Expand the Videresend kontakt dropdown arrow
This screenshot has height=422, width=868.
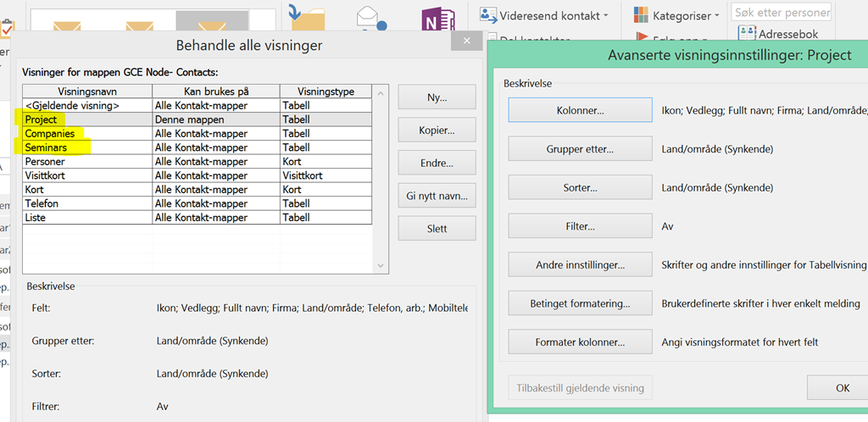[607, 16]
